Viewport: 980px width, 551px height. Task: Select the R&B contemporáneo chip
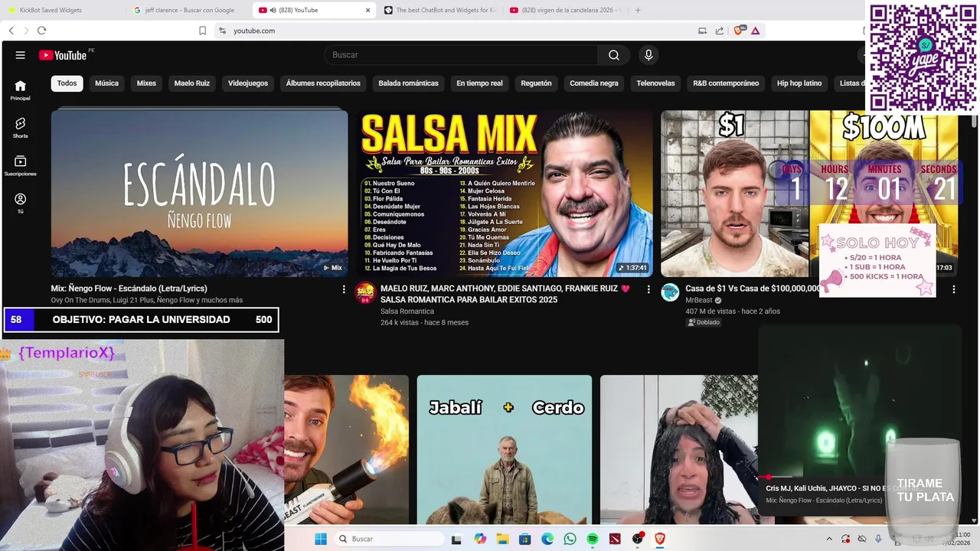pos(726,83)
